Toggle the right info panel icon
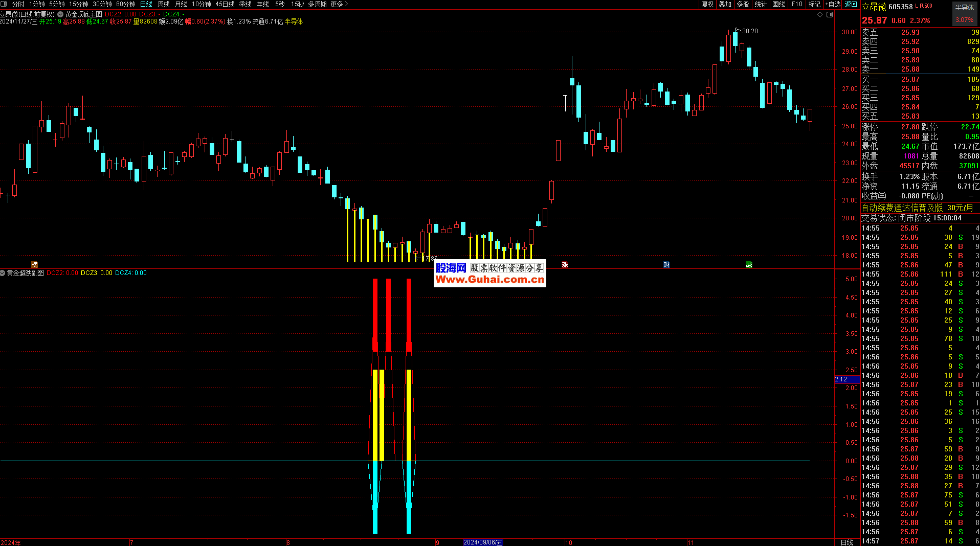Screen dimensions: 980x546 coord(830,14)
